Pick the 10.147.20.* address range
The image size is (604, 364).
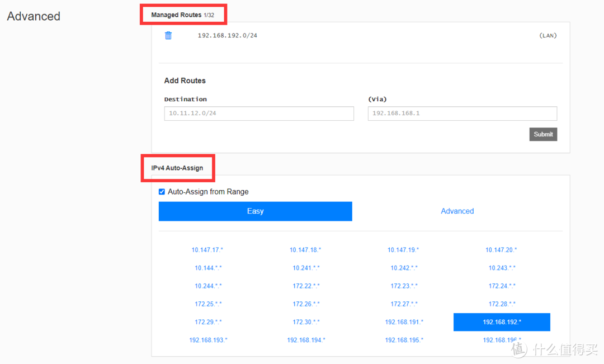click(501, 250)
